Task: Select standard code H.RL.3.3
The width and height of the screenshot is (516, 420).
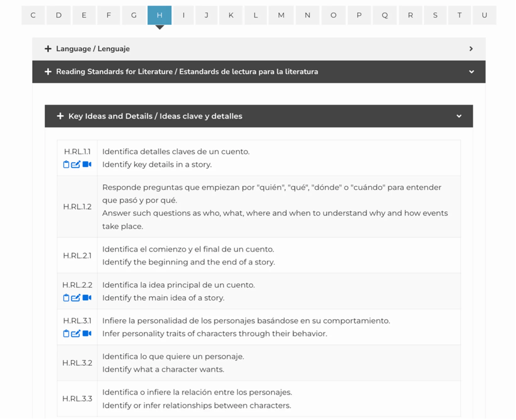Action: tap(77, 399)
